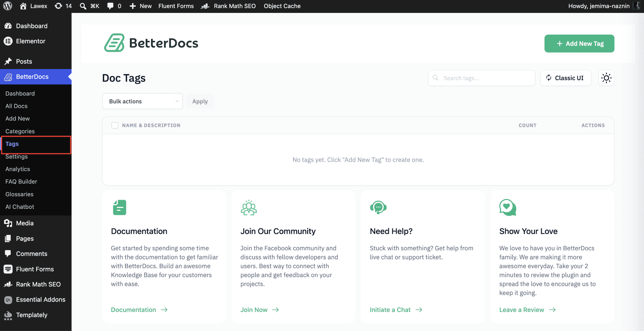The image size is (644, 331).
Task: Open Add New submenu item
Action: (18, 118)
